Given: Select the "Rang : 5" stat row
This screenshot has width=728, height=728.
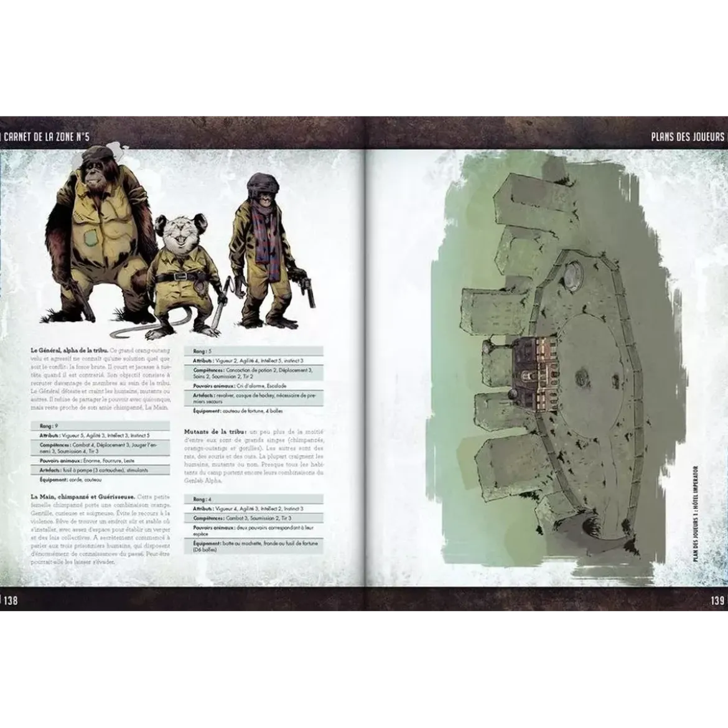Looking at the screenshot, I should [253, 352].
